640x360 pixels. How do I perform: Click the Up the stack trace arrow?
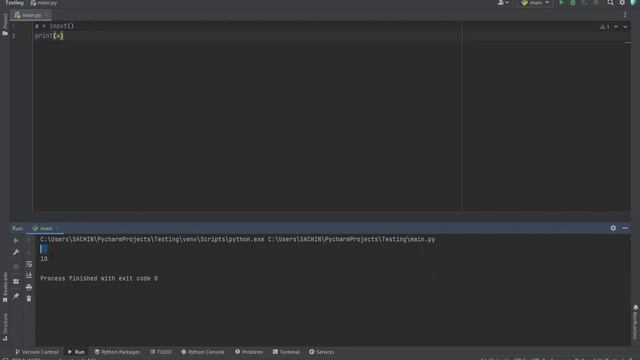click(29, 241)
